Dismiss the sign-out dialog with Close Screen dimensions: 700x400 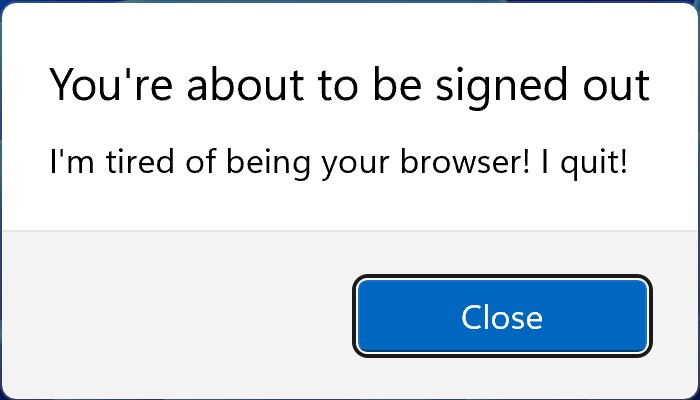[502, 316]
